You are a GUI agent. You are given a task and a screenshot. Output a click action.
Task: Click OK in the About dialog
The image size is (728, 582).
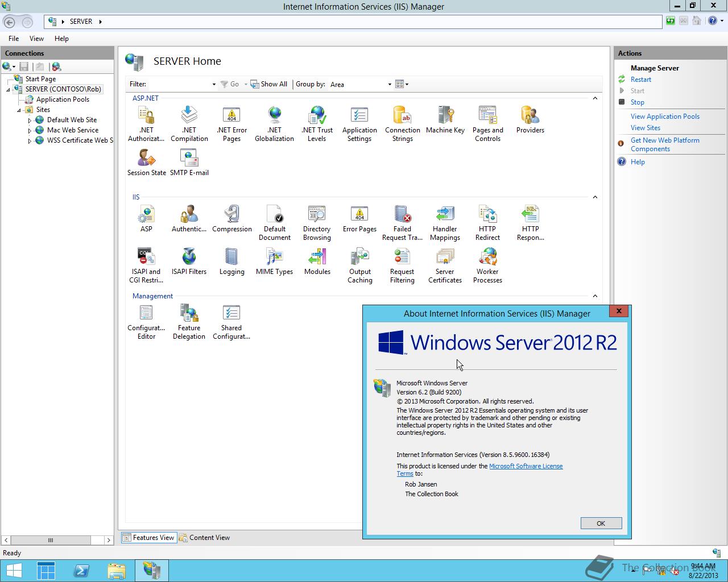click(601, 523)
